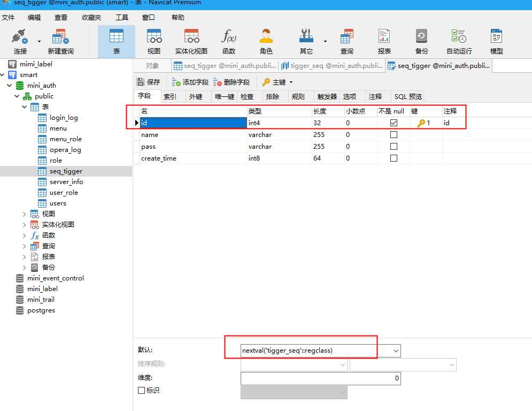Image resolution: width=532 pixels, height=411 pixels.
Task: Switch to the tigger_seq document tab
Action: point(332,65)
